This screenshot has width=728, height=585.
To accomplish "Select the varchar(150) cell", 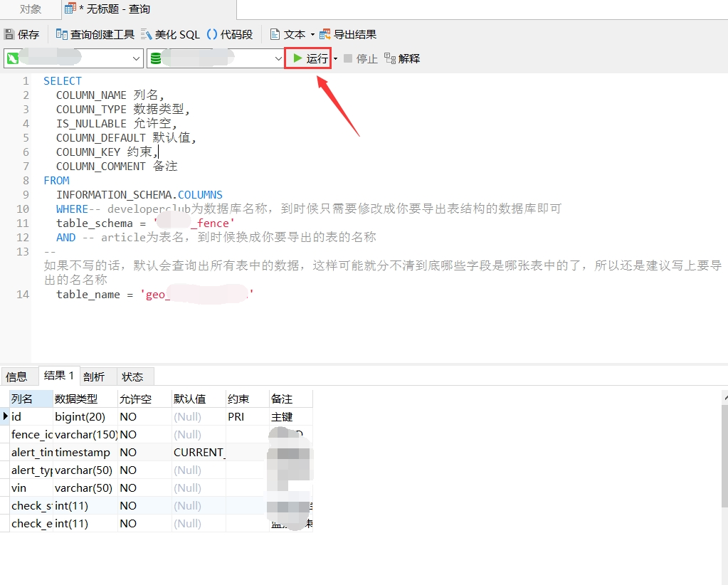I will point(85,435).
